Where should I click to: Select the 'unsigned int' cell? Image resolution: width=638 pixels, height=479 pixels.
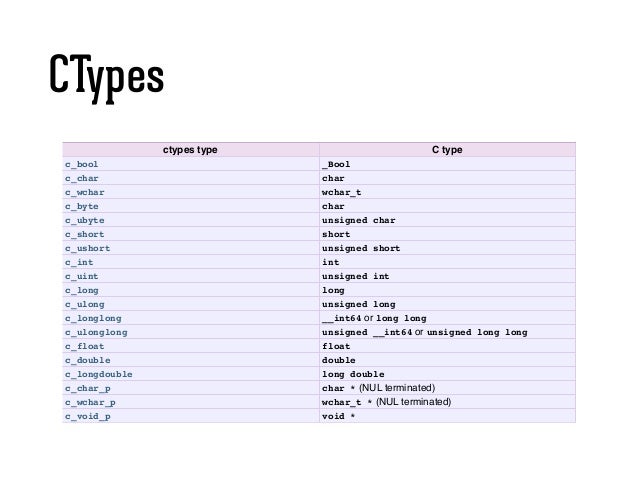tap(447, 276)
